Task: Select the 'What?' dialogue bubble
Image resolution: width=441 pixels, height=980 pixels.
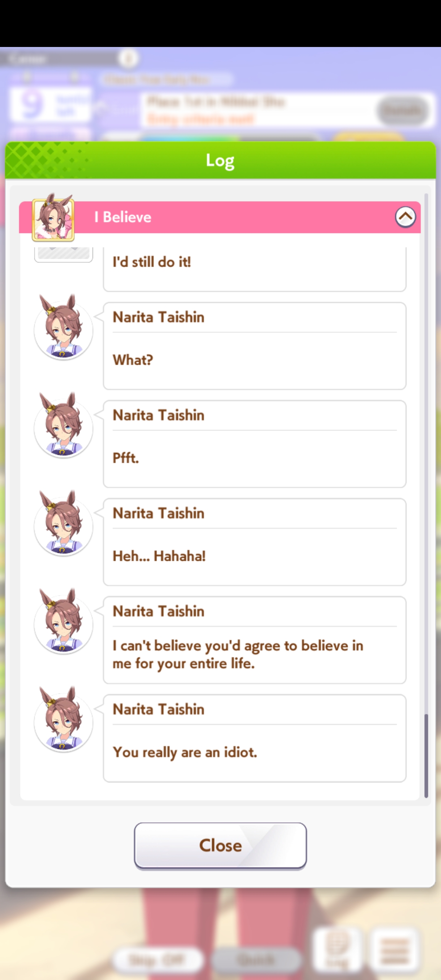Action: 254,346
